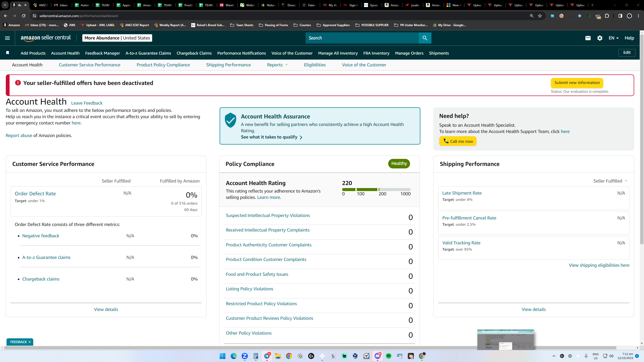Open a new browser tab
Viewport: 644px width, 362px height.
pyautogui.click(x=592, y=5)
